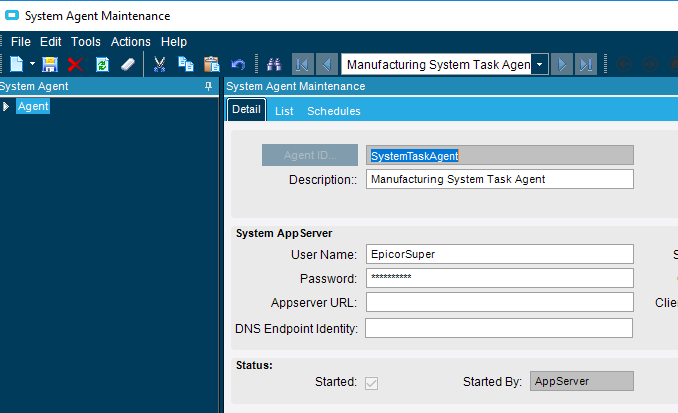Save the agent record
Screen dimensions: 678x413
(x=50, y=64)
